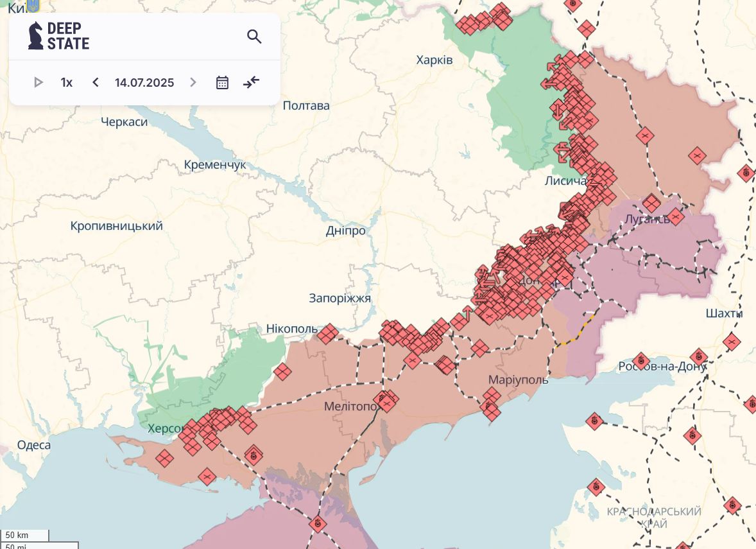Open the search magnifier icon
The width and height of the screenshot is (756, 549).
[x=254, y=37]
